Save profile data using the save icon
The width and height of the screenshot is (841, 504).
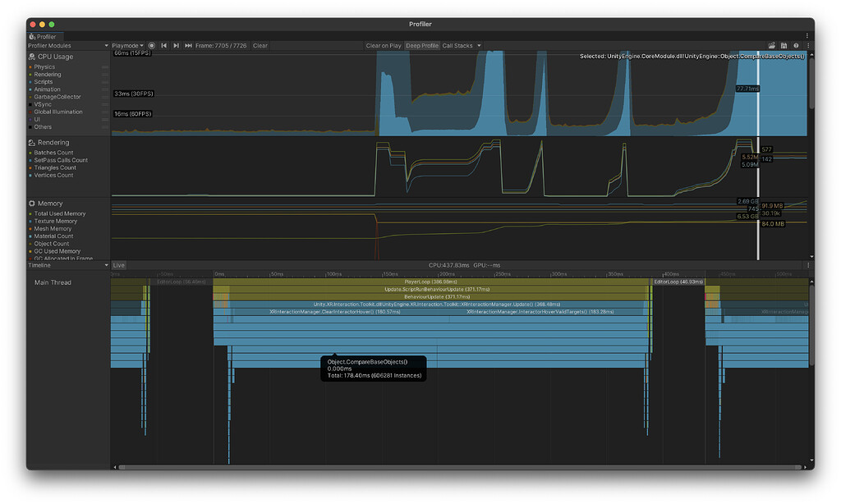point(784,45)
